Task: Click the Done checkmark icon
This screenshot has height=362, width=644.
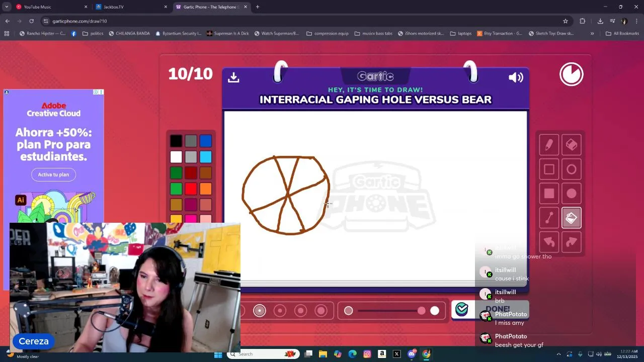Action: 462,309
